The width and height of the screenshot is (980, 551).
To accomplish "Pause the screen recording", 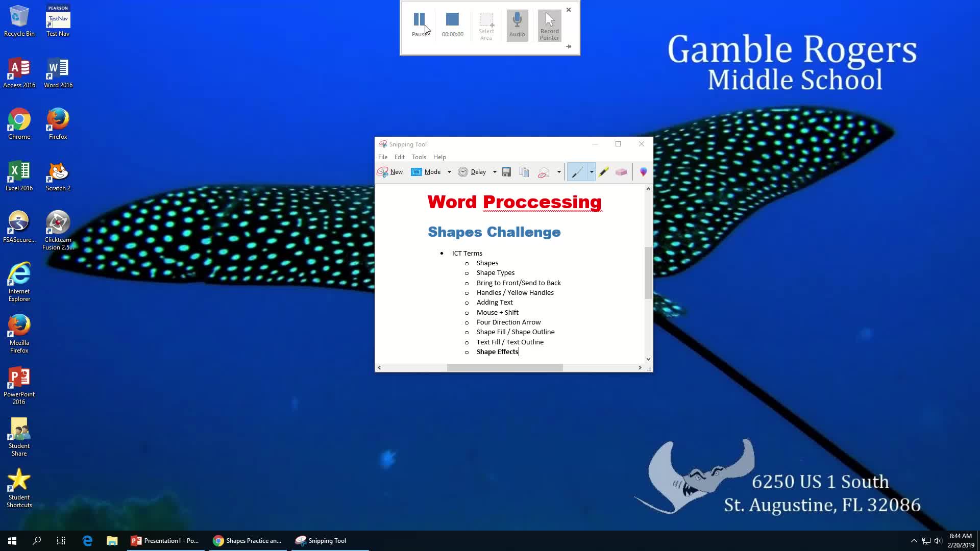I will pyautogui.click(x=419, y=25).
